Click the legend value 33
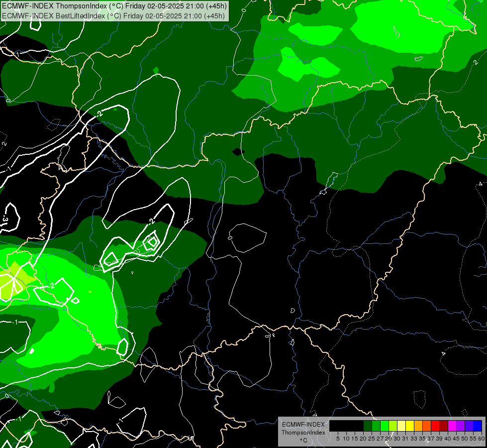The height and width of the screenshot is (448, 487). [x=414, y=439]
